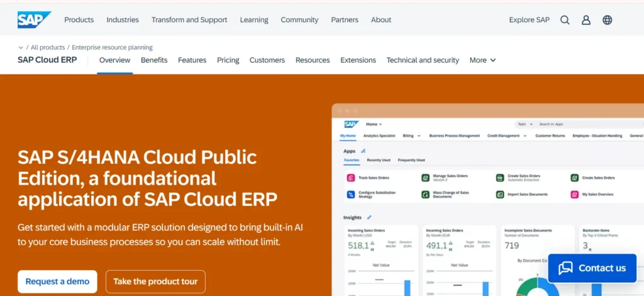
Task: Expand the More menu in product navigation
Action: 482,60
